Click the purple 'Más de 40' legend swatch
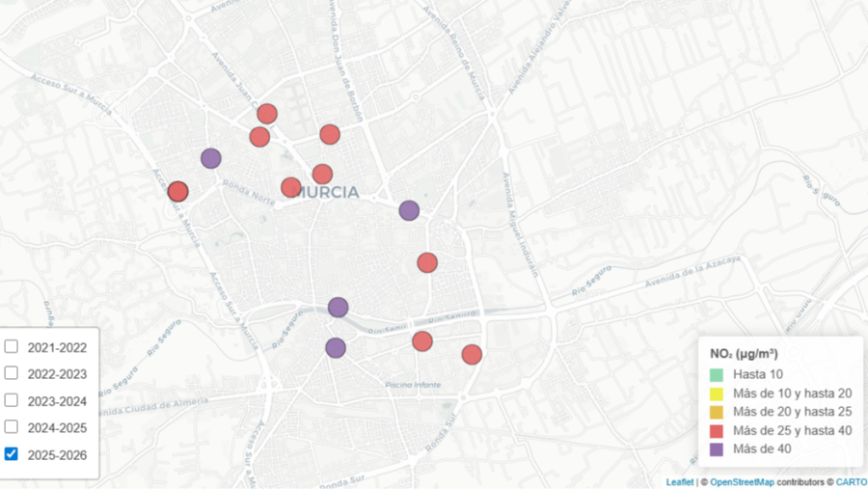The width and height of the screenshot is (868, 489). click(716, 448)
